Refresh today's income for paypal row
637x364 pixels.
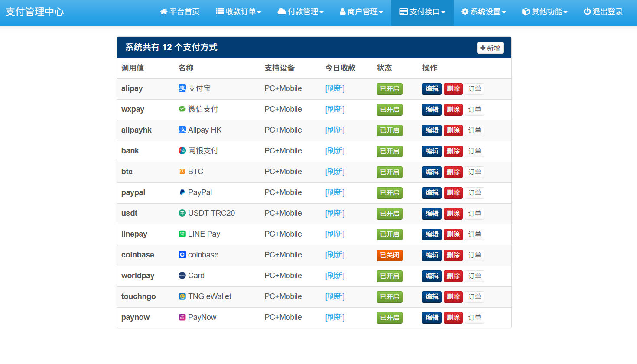pos(335,192)
